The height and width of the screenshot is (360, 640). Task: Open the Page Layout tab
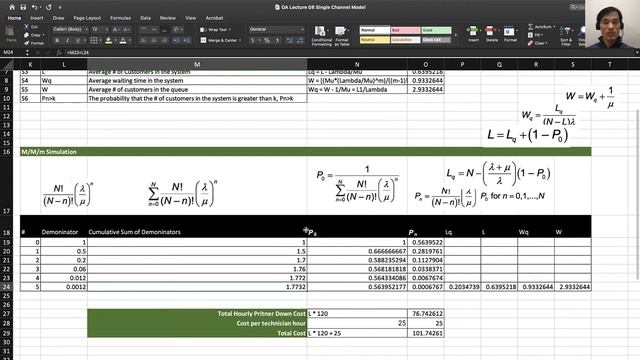point(87,18)
